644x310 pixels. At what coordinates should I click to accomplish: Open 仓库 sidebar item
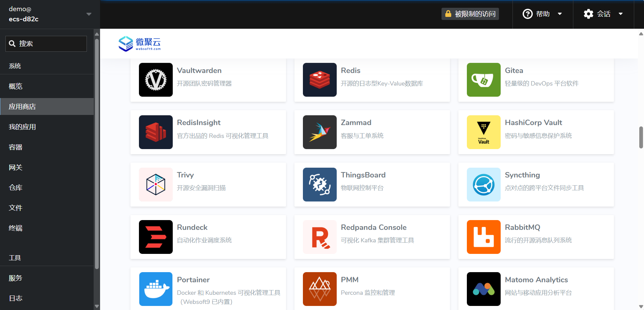point(47,188)
